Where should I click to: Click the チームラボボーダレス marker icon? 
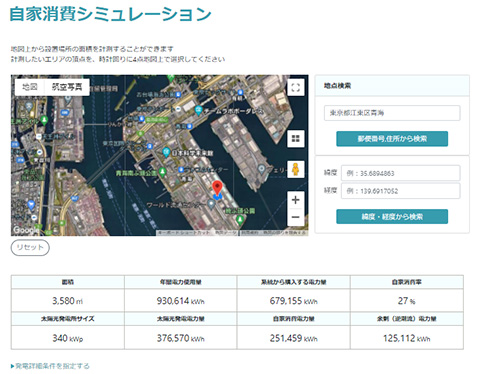[199, 110]
